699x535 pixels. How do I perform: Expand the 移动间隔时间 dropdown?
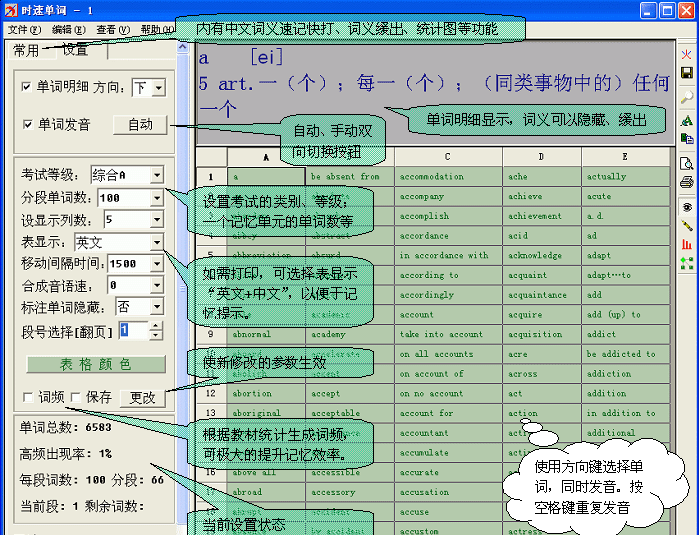coord(157,263)
